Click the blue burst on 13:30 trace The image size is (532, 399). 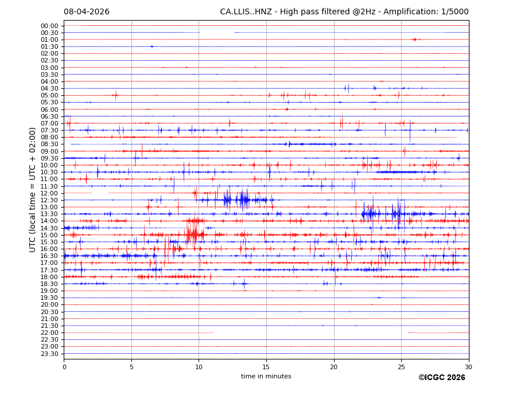click(370, 214)
